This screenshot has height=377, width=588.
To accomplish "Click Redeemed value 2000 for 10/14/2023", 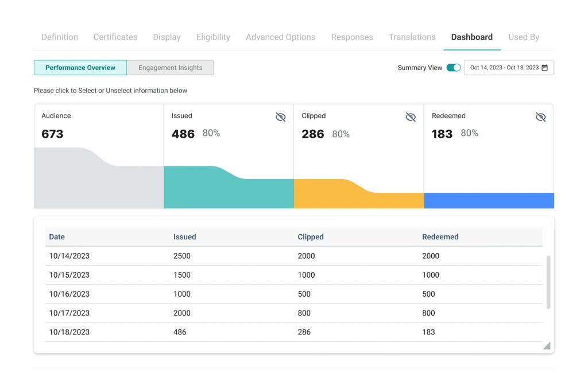I will (431, 256).
